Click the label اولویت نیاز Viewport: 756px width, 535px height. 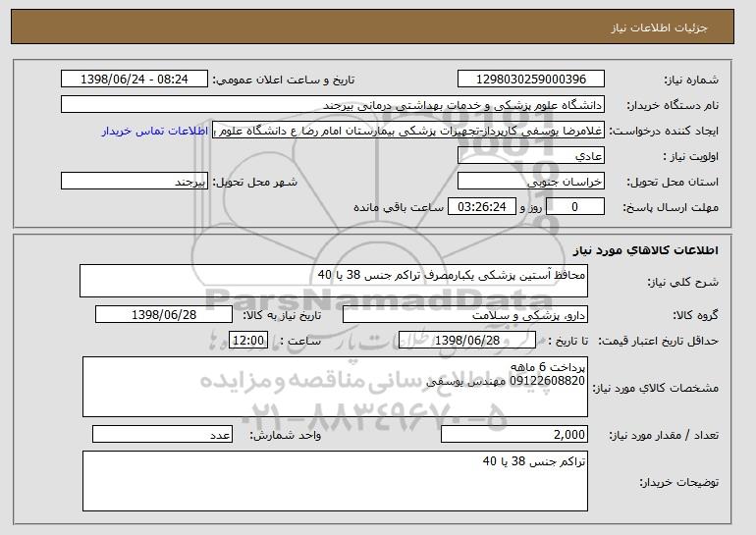(691, 157)
